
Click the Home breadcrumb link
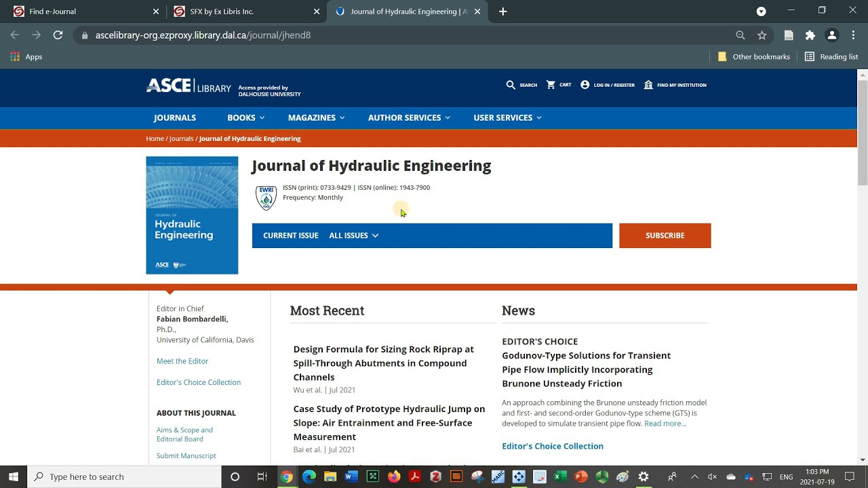[155, 138]
